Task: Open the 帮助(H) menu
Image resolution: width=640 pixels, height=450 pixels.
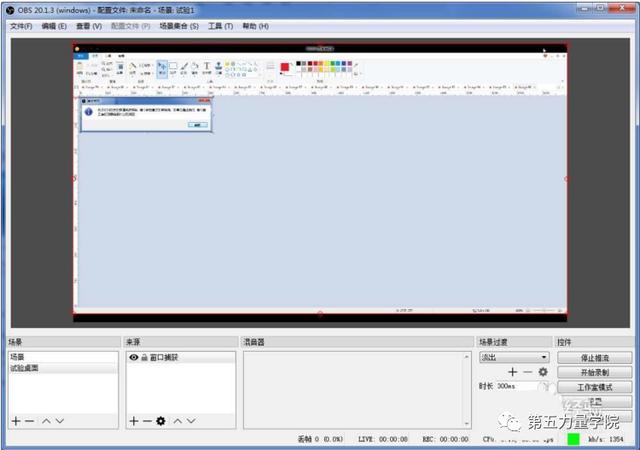Action: pos(256,26)
